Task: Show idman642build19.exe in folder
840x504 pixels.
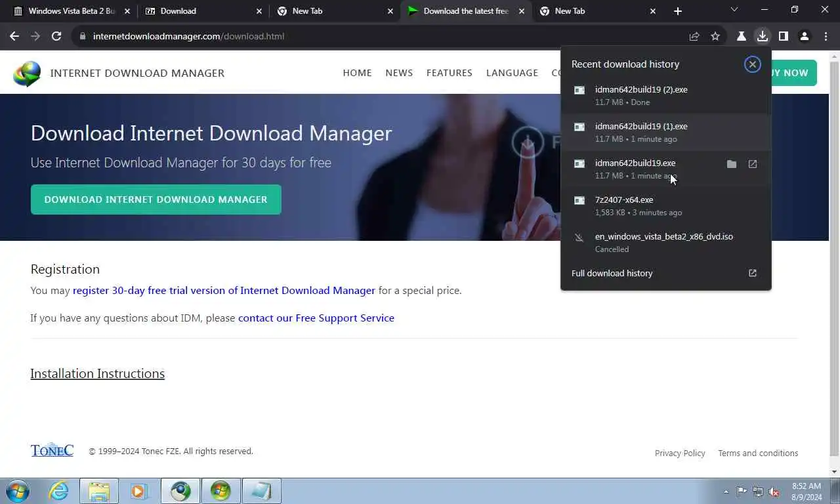Action: point(732,164)
